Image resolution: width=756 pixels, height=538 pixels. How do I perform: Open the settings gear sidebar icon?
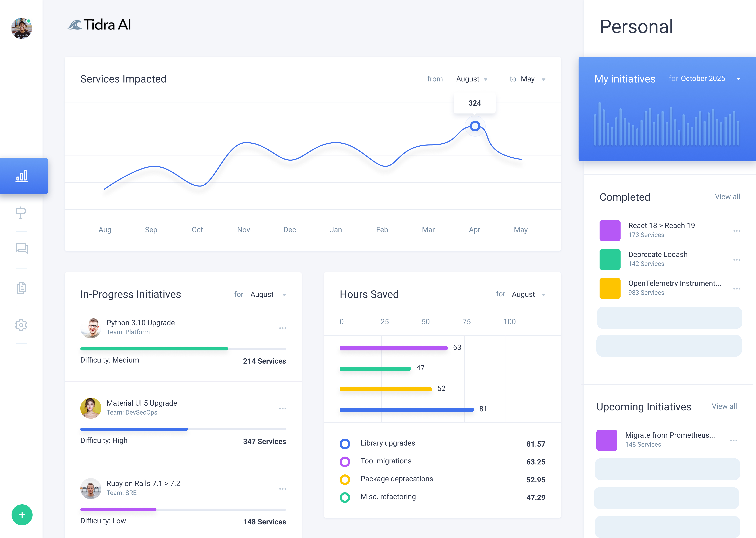coord(21,325)
